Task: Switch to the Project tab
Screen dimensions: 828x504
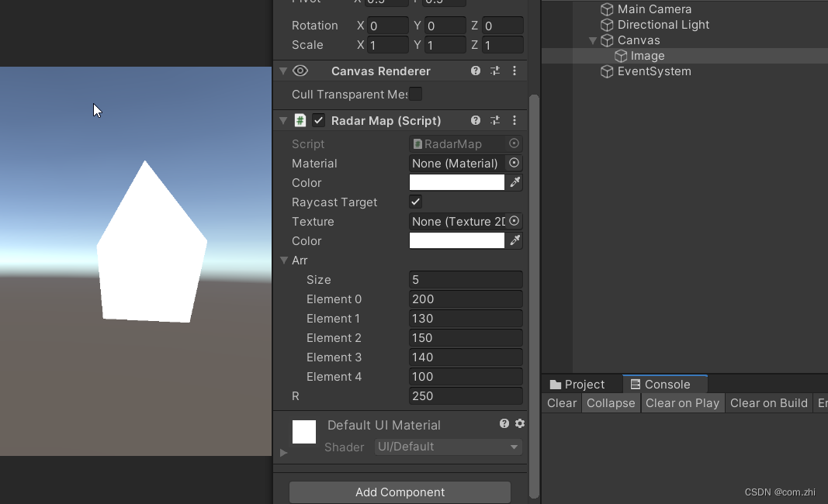Action: tap(577, 384)
